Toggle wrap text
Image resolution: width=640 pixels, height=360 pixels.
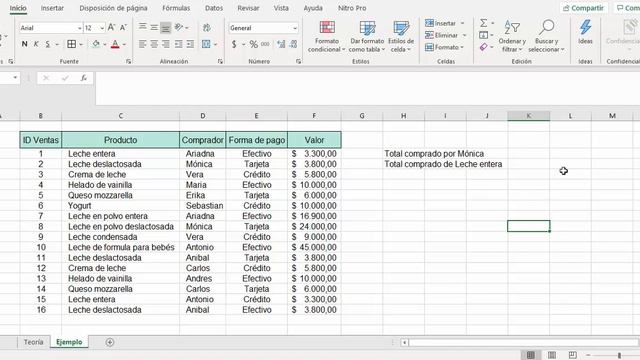207,27
